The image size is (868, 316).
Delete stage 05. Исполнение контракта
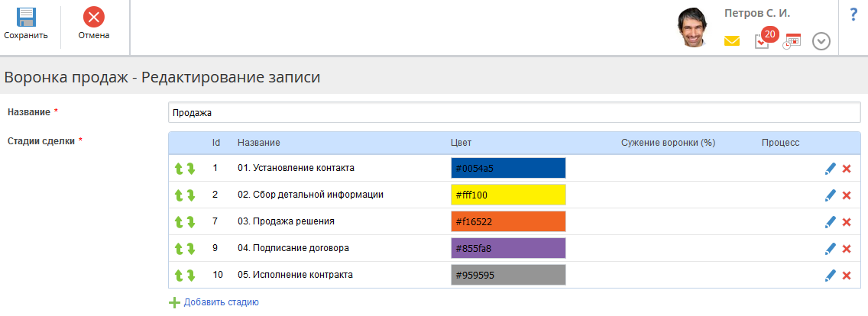[847, 276]
